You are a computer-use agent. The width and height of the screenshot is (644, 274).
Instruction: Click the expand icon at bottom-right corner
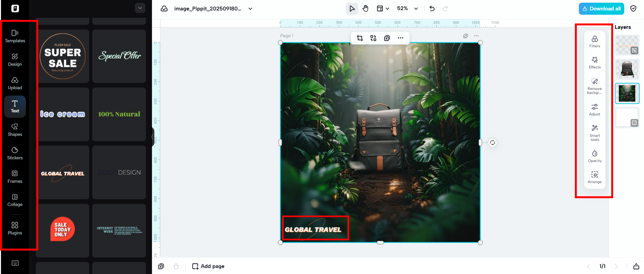click(636, 266)
